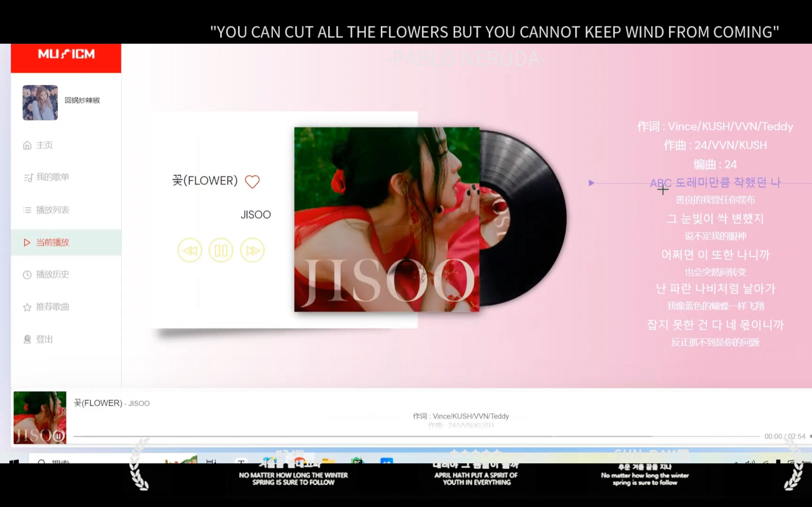
Task: Click highlighted lyric ABC 도레미만큼 착했던 나
Action: (x=715, y=183)
